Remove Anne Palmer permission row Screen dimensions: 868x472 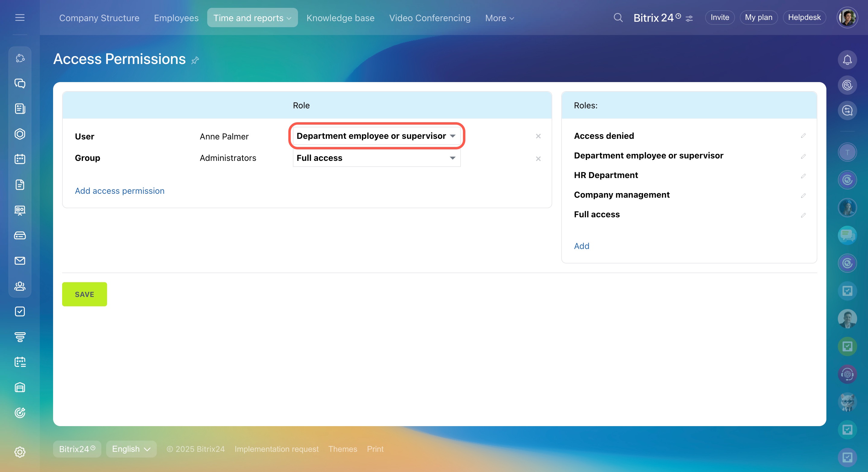pyautogui.click(x=538, y=136)
